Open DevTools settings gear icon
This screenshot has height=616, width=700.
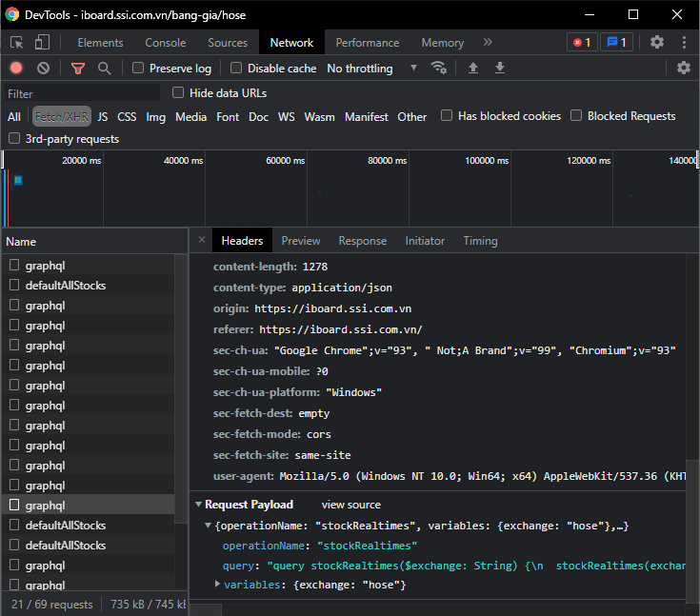[x=657, y=43]
